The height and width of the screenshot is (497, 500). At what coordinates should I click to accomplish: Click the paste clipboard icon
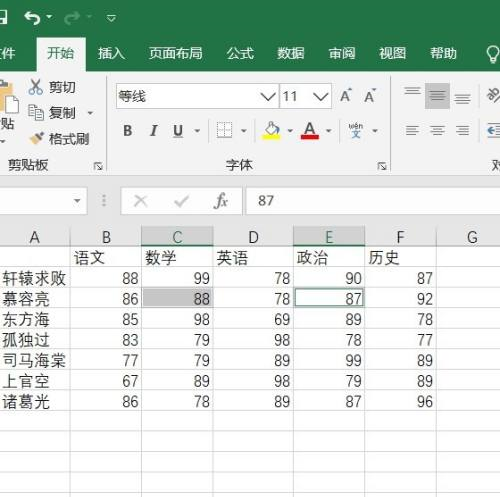(9, 97)
